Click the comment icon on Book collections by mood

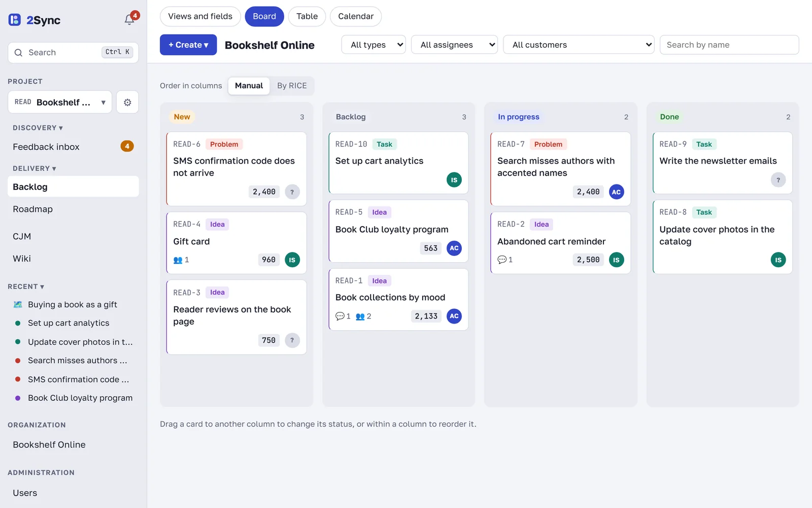340,316
